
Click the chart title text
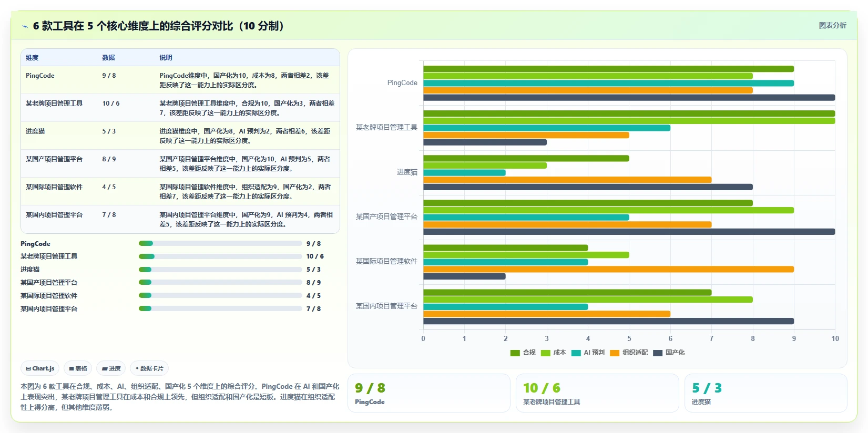158,26
